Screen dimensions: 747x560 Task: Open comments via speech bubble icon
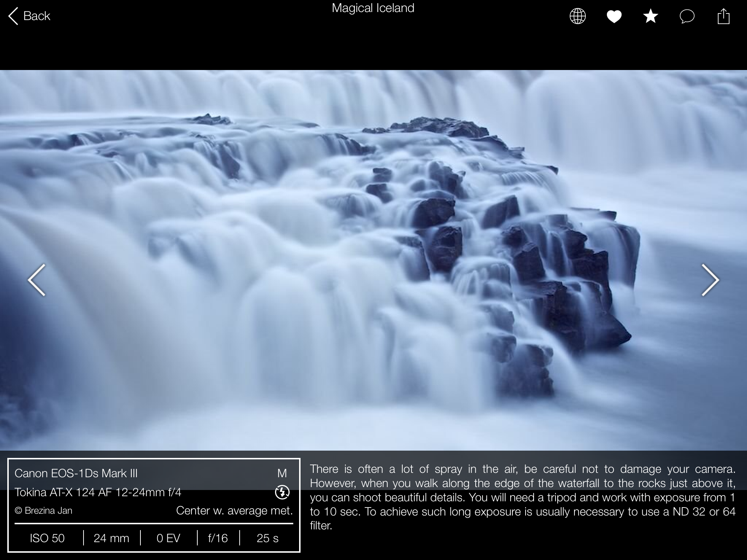pos(687,17)
